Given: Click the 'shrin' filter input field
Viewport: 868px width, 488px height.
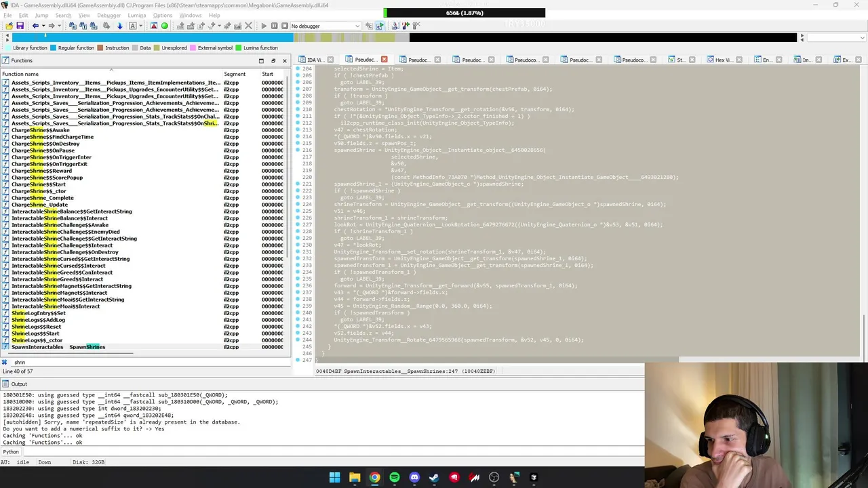Looking at the screenshot, I should click(149, 362).
